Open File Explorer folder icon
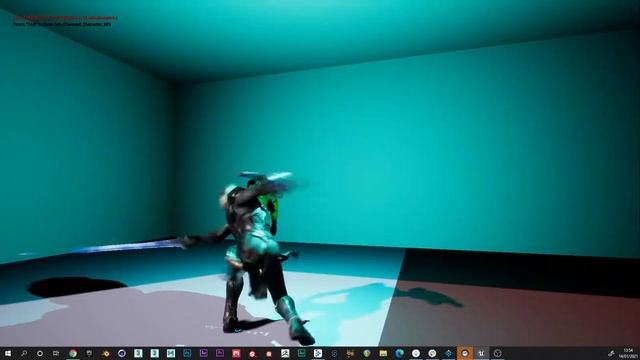 pyautogui.click(x=383, y=353)
